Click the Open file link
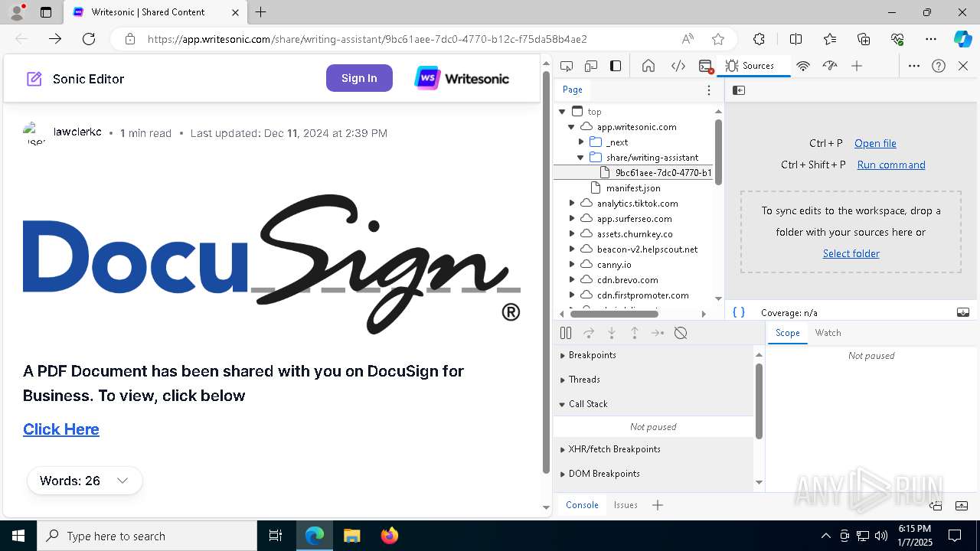This screenshot has height=551, width=980. tap(875, 143)
